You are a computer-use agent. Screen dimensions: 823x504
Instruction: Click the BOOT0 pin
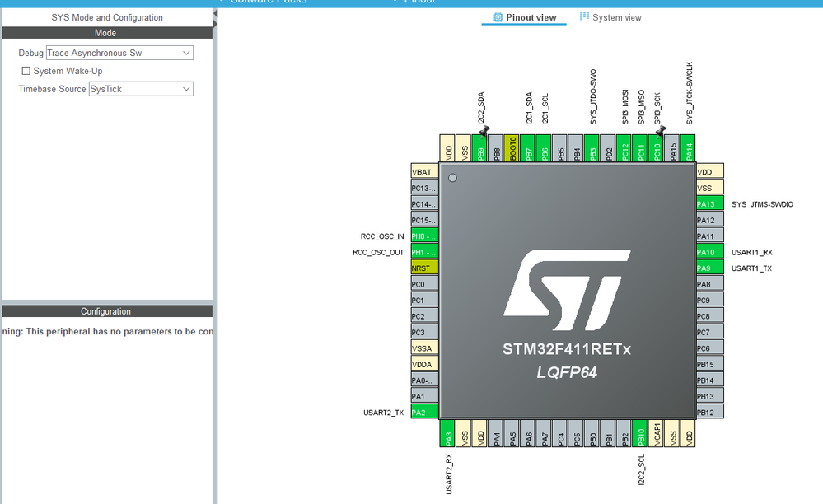512,149
